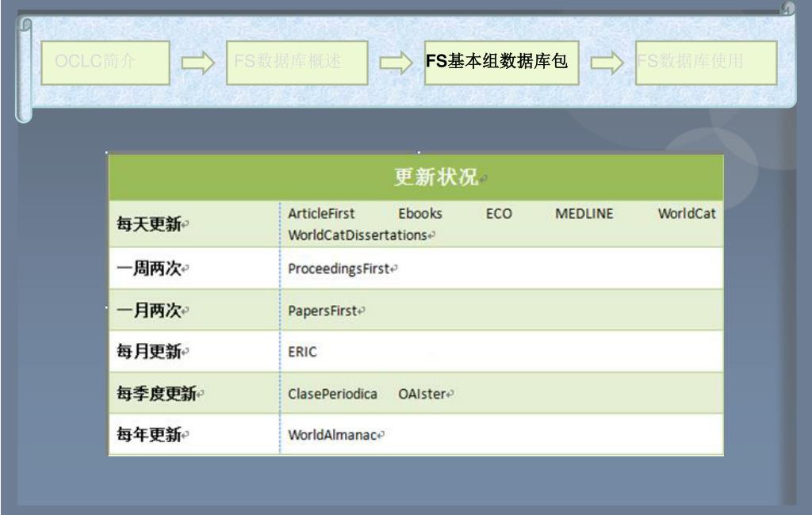The height and width of the screenshot is (515, 812).
Task: Click the MEDLINE database name
Action: point(584,213)
